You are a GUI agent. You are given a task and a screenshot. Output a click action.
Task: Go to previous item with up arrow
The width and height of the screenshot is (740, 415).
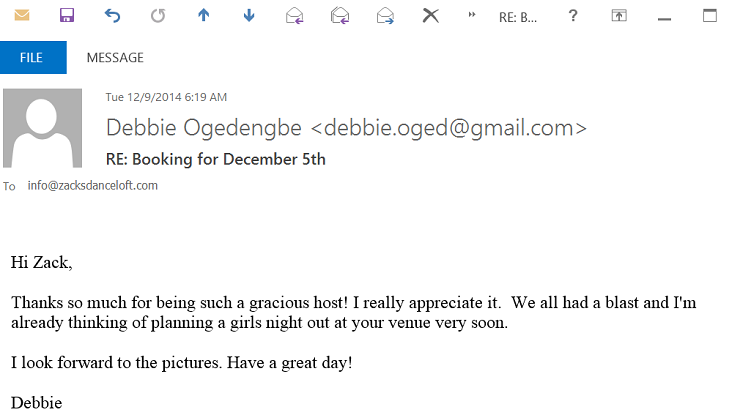point(203,16)
